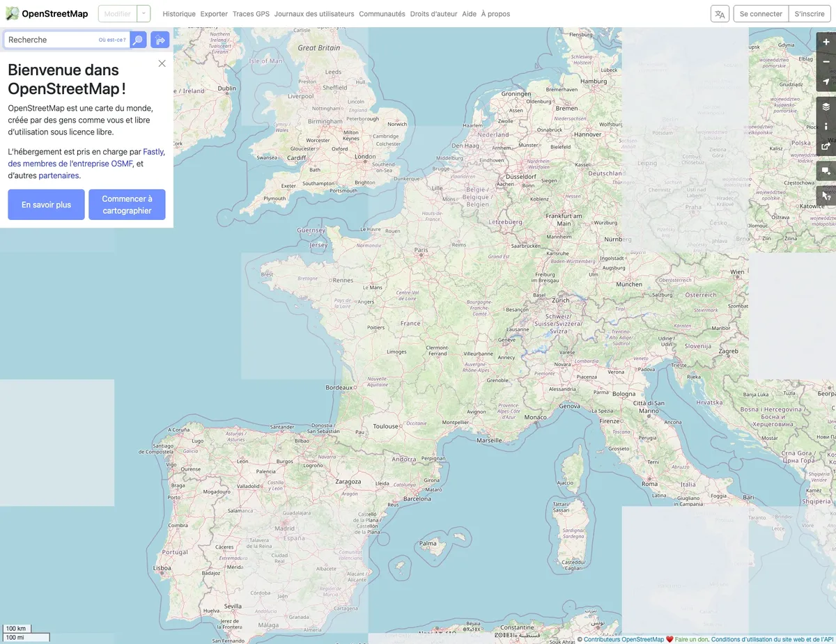
Task: Expand the Modifier dropdown arrow
Action: click(x=144, y=14)
